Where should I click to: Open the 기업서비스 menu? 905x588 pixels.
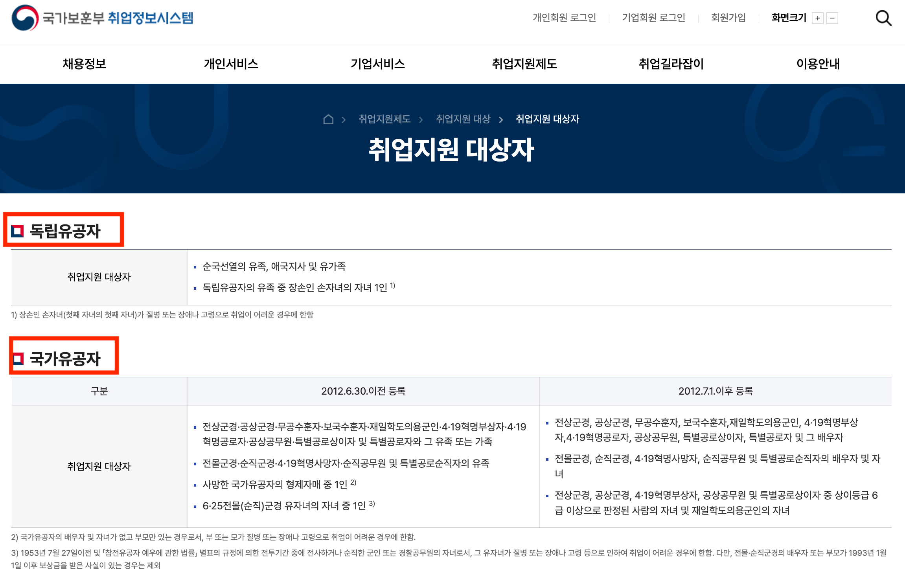point(377,64)
